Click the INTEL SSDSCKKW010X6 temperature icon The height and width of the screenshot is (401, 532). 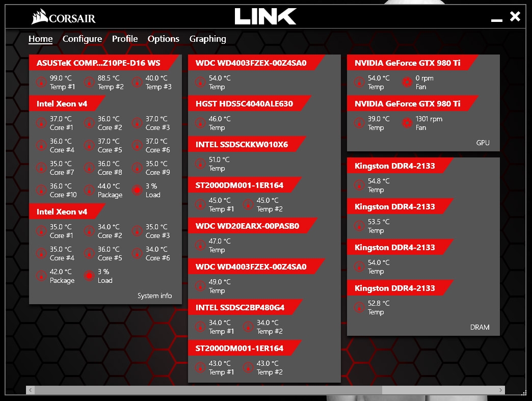(x=200, y=164)
